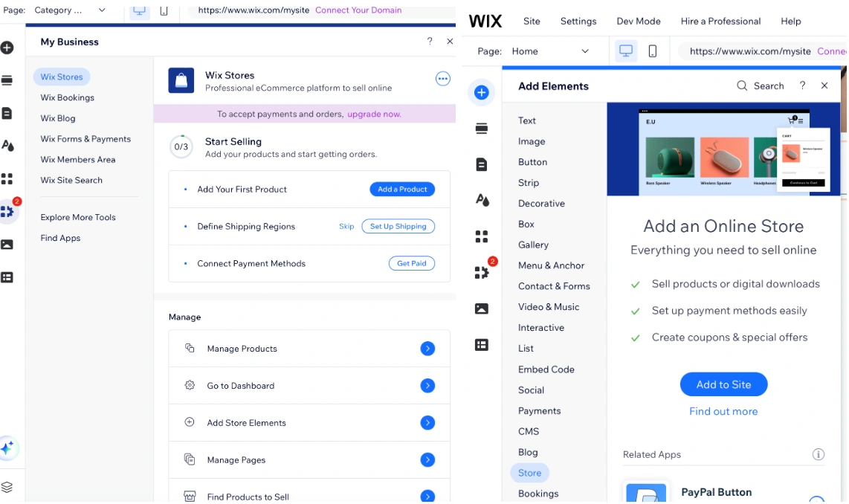Close the Add Elements panel
Viewport: 849px width, 504px height.
tap(824, 85)
